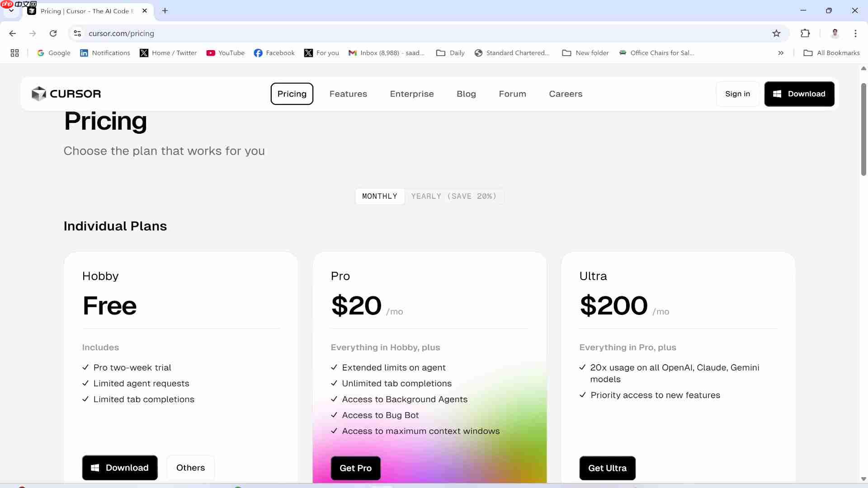The height and width of the screenshot is (488, 868).
Task: Open the Gmail Inbox bookmark
Action: (387, 53)
